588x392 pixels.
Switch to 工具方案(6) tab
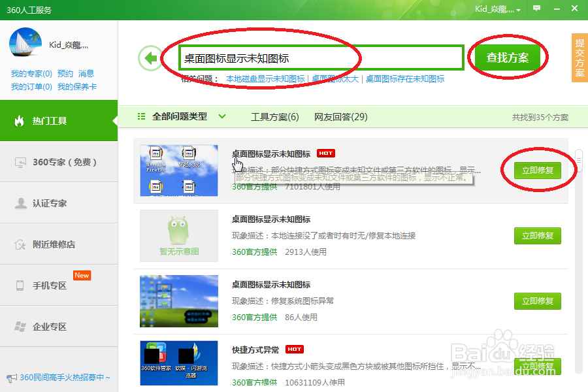pos(274,117)
